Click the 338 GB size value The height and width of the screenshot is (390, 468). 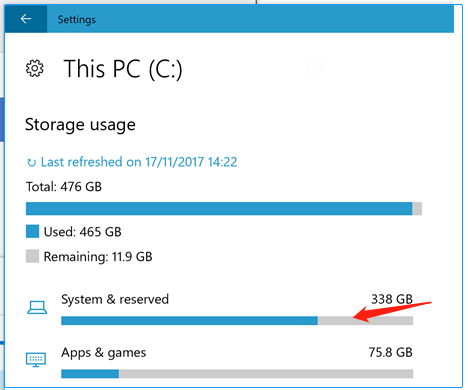[x=392, y=299]
